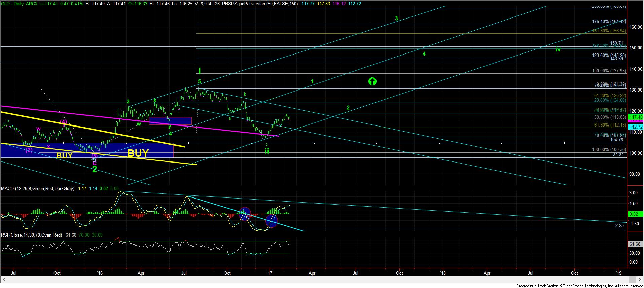Click the large yellow BUY label
Viewport: 644px width, 288px height.
point(138,153)
